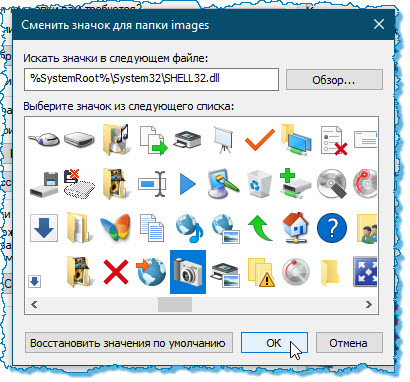Select the gray disc with eraser icon

332,184
